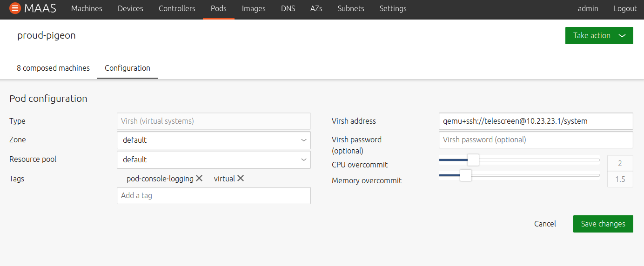
Task: Adjust the Memory overcommit slider handle
Action: (465, 175)
